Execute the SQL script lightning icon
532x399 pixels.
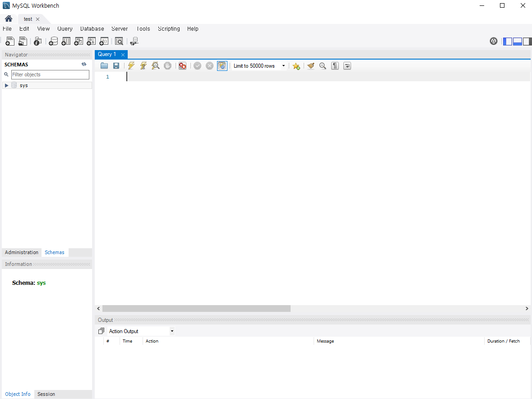pos(131,66)
